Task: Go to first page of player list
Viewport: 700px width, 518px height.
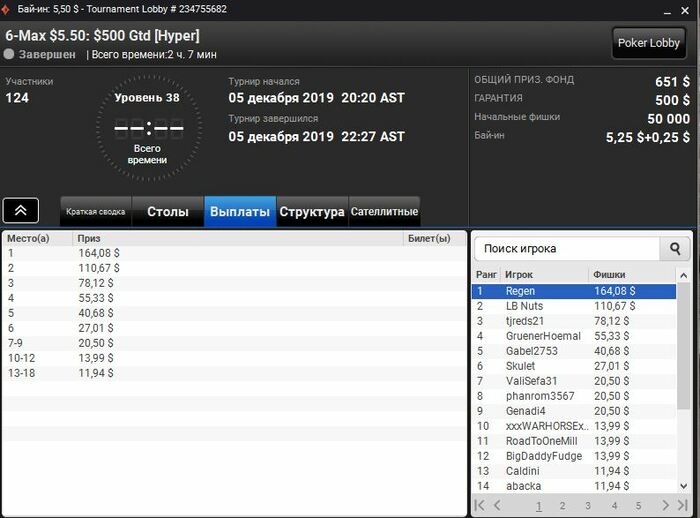Action: pos(479,505)
